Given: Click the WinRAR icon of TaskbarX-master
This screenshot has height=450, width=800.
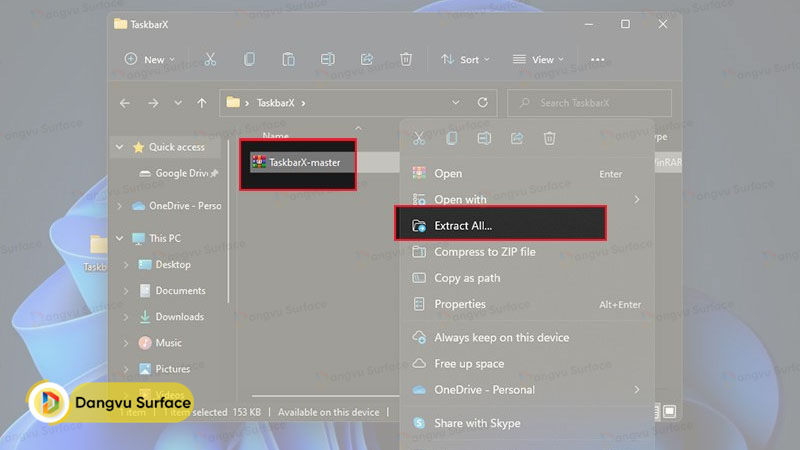Looking at the screenshot, I should (259, 162).
